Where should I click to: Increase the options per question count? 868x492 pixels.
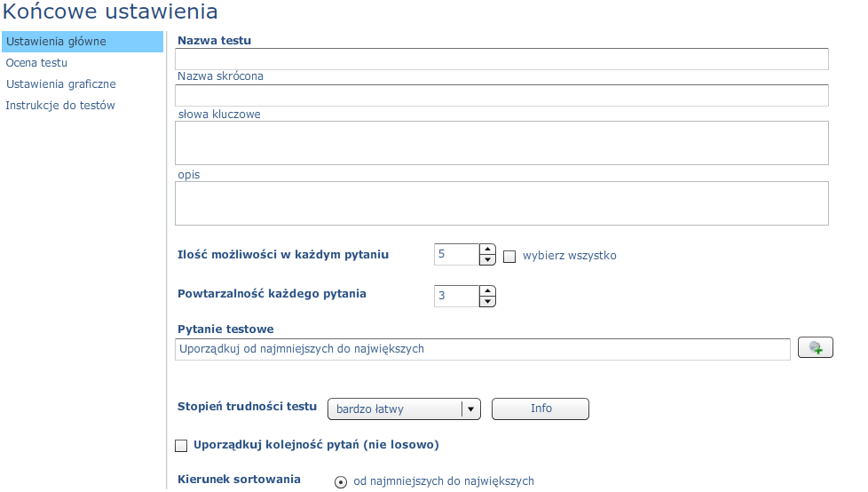pyautogui.click(x=487, y=250)
